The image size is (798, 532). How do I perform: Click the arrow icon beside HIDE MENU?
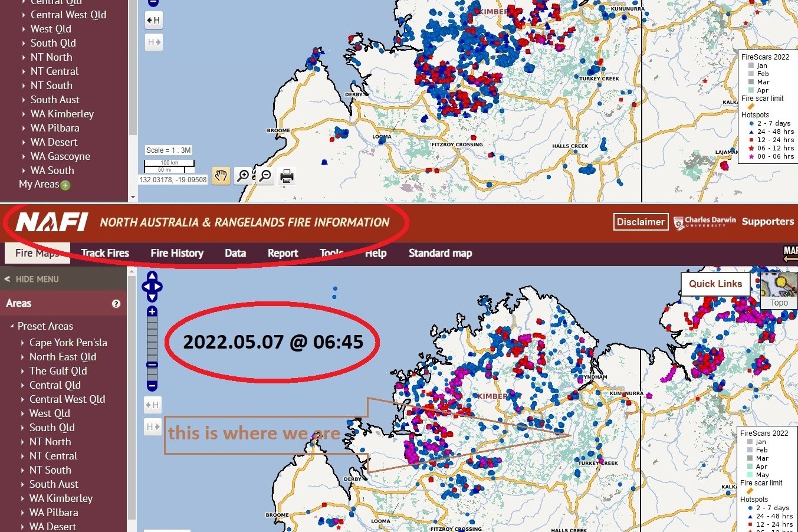click(8, 279)
